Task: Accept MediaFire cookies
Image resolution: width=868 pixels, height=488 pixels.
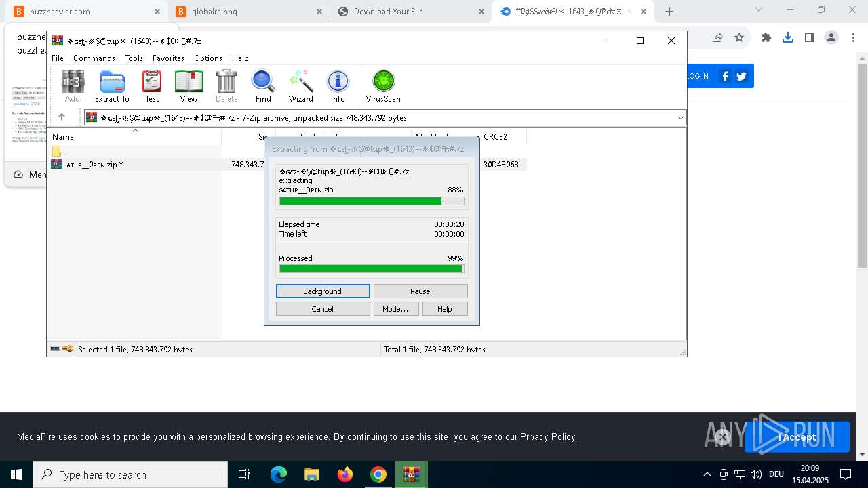Action: click(797, 437)
